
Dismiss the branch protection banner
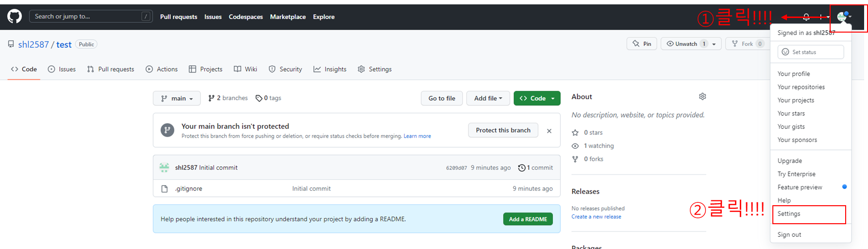pyautogui.click(x=549, y=131)
